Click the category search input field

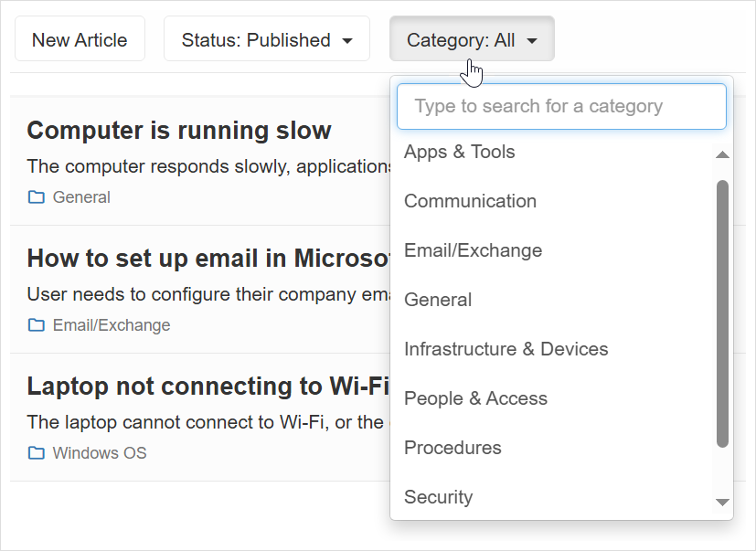(561, 107)
